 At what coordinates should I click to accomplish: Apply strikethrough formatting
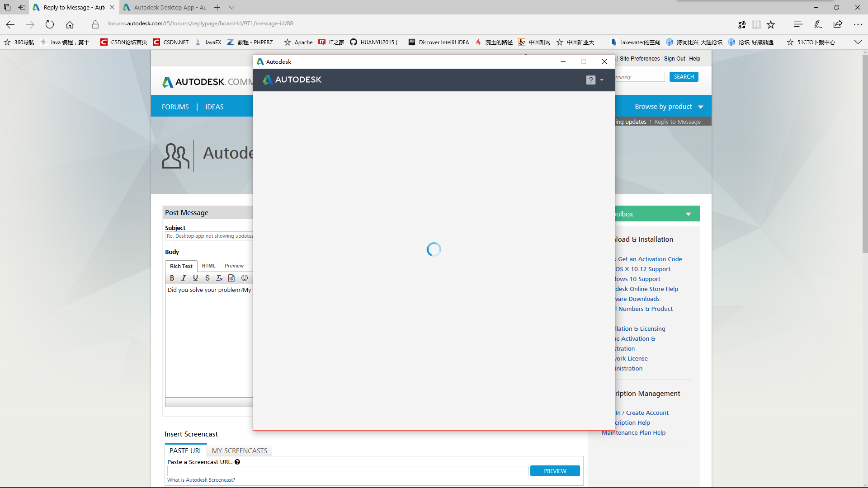click(207, 278)
